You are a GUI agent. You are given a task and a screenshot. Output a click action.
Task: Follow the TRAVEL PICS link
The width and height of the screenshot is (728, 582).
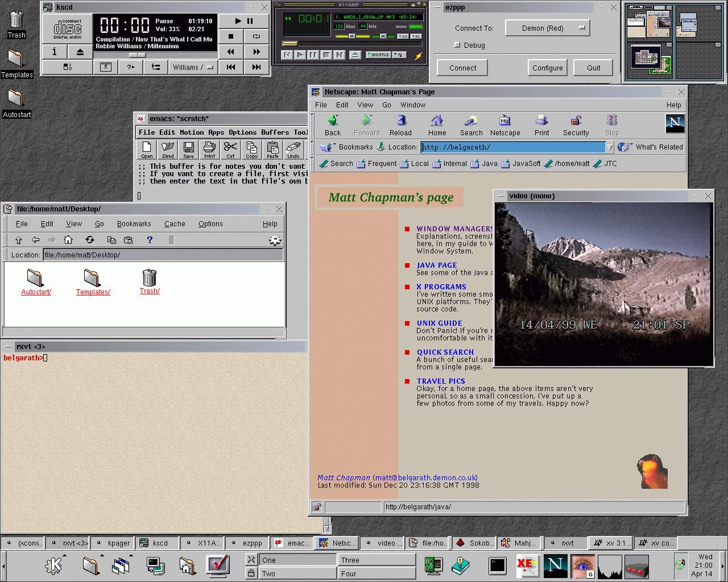(441, 381)
